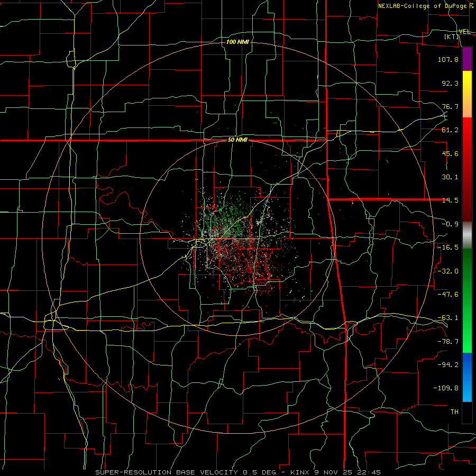Click the -0.9 velocity scale value
This screenshot has height=476, width=476.
pyautogui.click(x=450, y=224)
